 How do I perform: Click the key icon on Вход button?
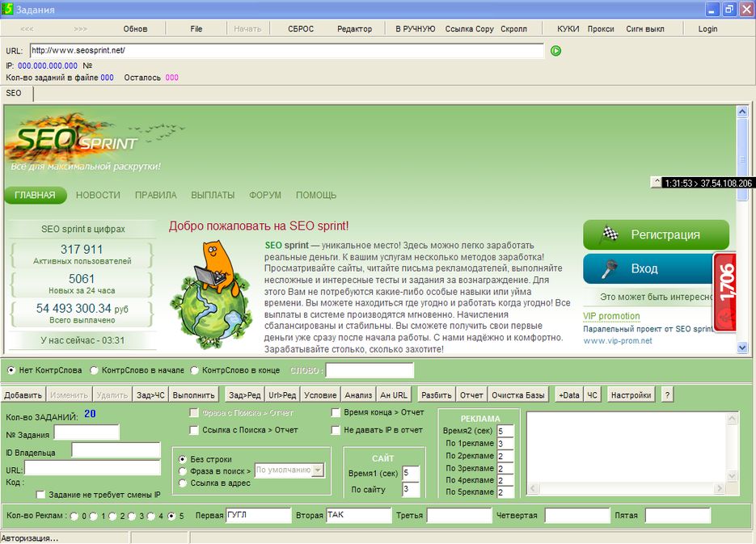tap(609, 268)
